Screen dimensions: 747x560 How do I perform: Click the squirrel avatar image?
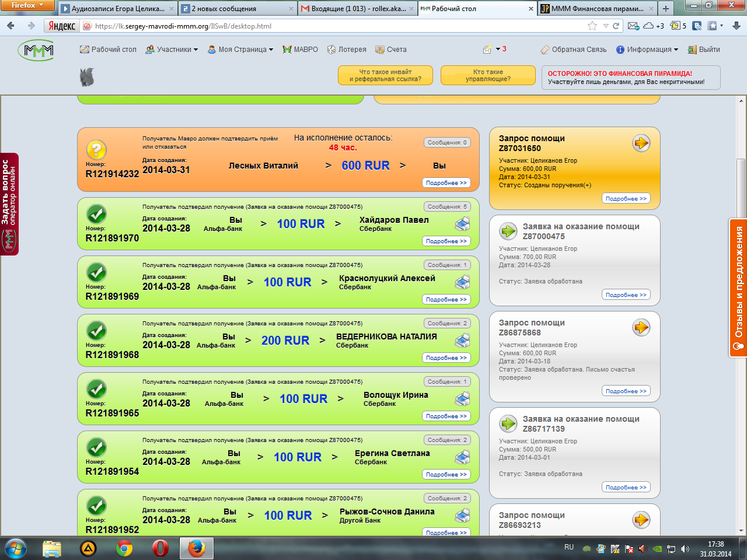(x=87, y=77)
